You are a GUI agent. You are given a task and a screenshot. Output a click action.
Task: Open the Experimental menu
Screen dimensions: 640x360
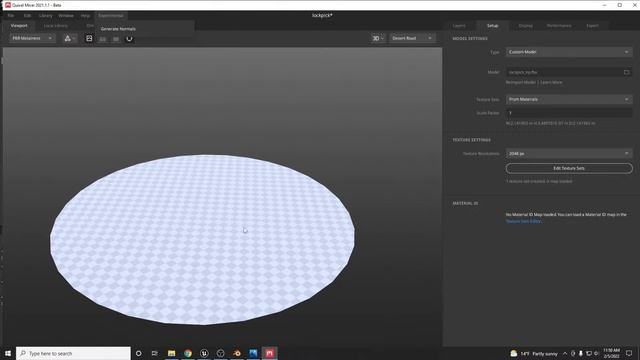(x=111, y=16)
